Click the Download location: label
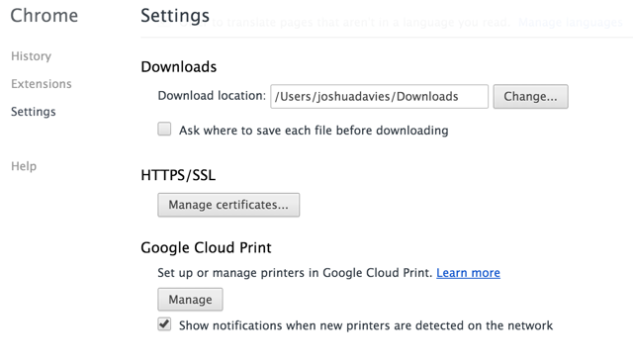This screenshot has height=364, width=633. [x=212, y=96]
